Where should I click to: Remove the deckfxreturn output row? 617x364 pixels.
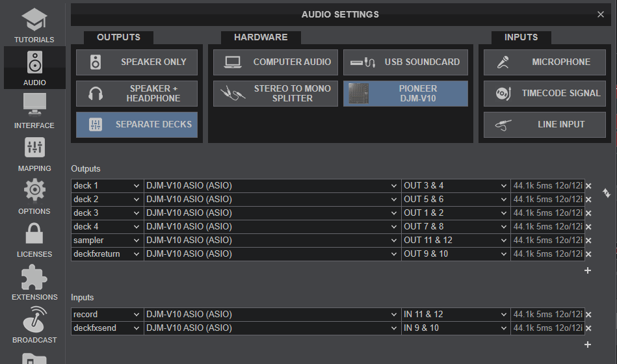click(588, 254)
